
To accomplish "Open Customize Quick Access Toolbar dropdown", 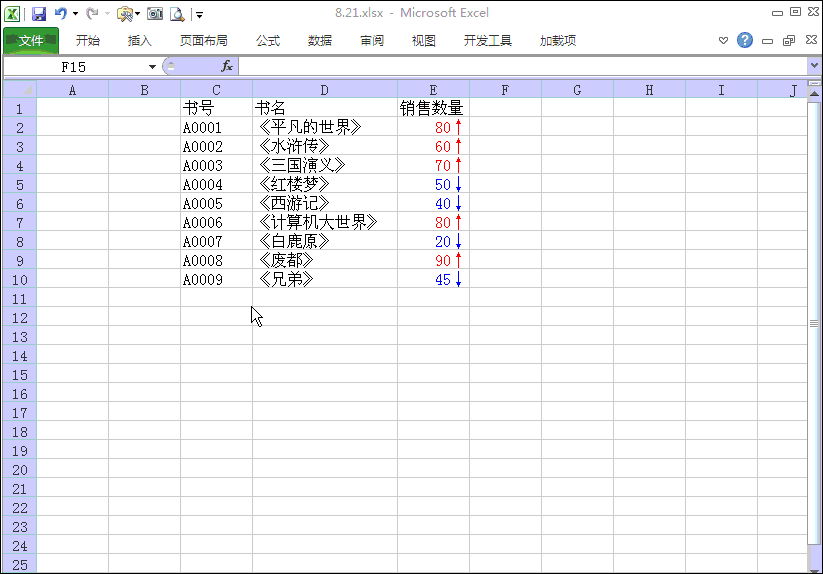I will [x=199, y=15].
